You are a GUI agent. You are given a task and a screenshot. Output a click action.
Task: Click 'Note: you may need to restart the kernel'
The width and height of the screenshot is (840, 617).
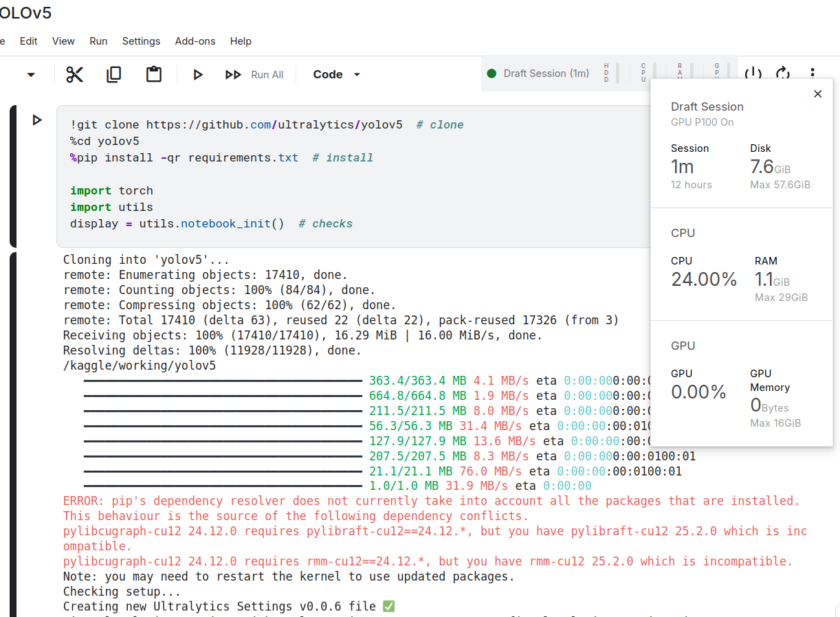289,577
